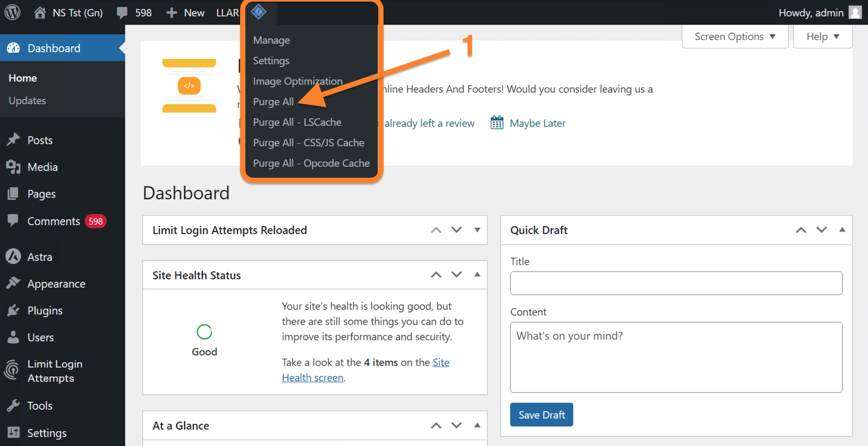This screenshot has height=446, width=868.
Task: Move At a Glance widget down
Action: coord(457,425)
